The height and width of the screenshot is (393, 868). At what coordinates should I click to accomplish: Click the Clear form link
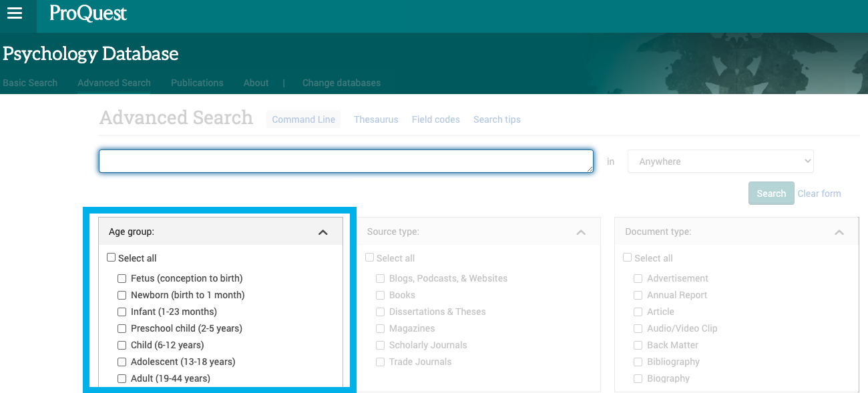point(819,193)
